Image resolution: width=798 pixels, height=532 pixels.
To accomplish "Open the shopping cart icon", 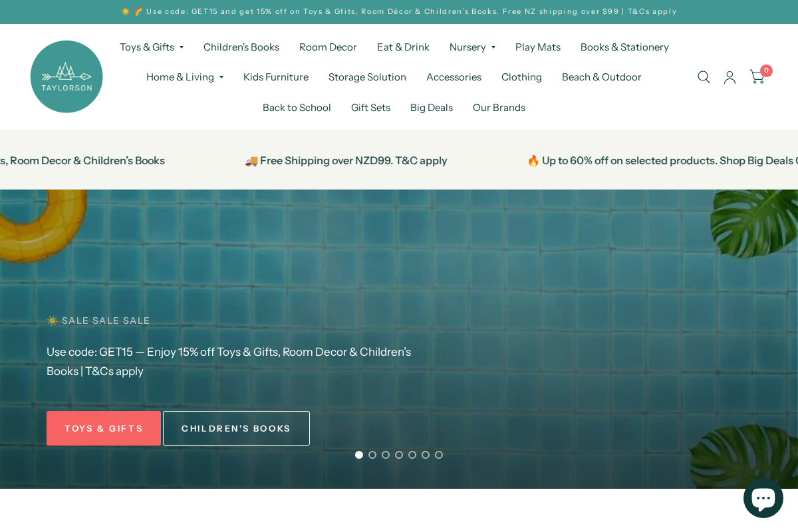I will pos(757,78).
